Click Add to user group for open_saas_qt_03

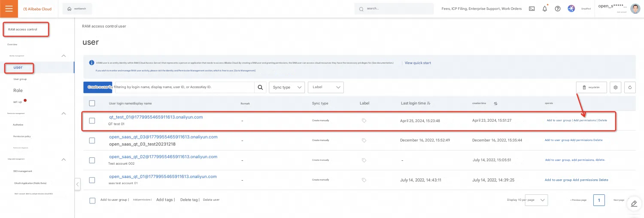557,140
